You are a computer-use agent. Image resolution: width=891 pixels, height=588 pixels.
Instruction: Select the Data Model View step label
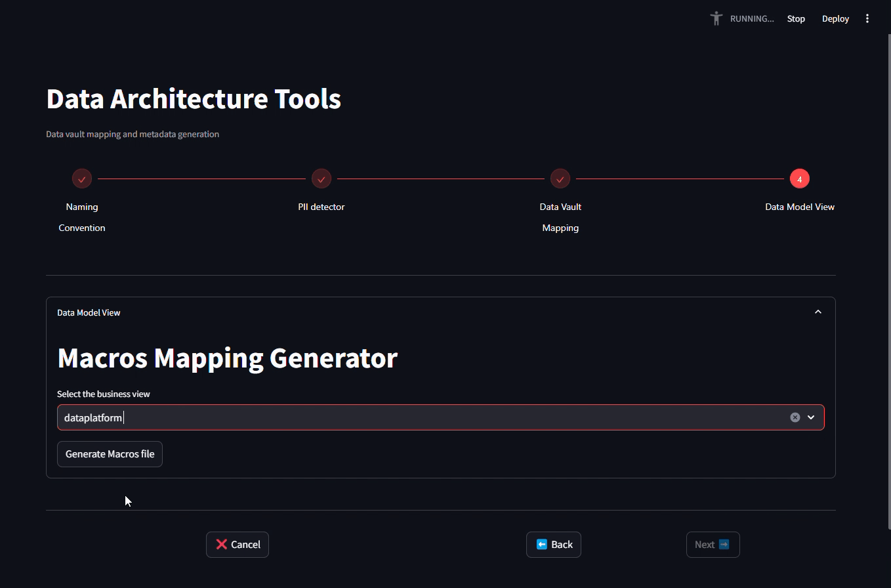pos(800,206)
